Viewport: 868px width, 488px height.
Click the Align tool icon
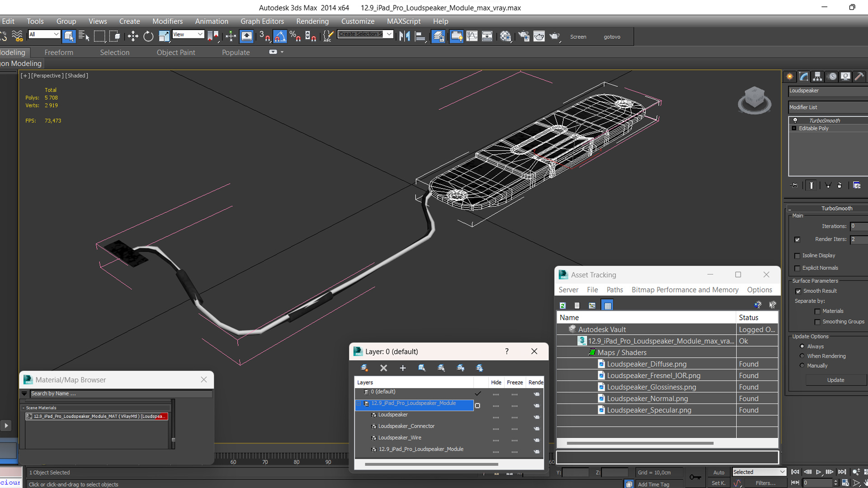pos(420,36)
